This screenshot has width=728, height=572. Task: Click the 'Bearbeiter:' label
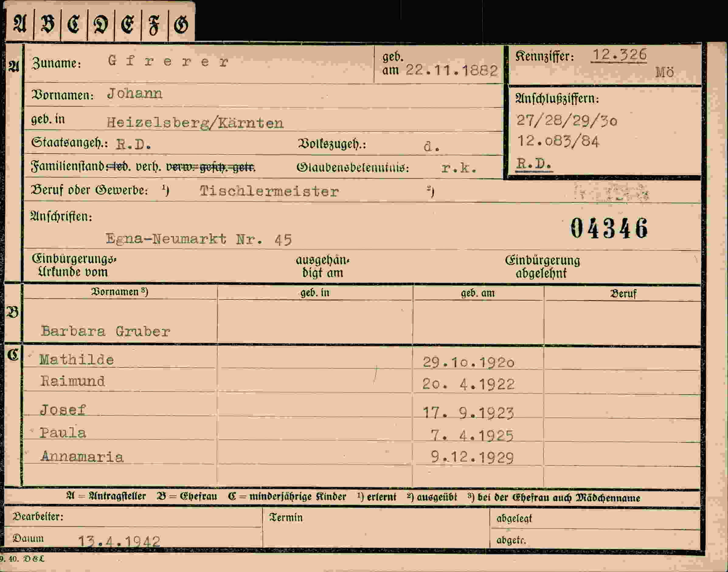[38, 516]
